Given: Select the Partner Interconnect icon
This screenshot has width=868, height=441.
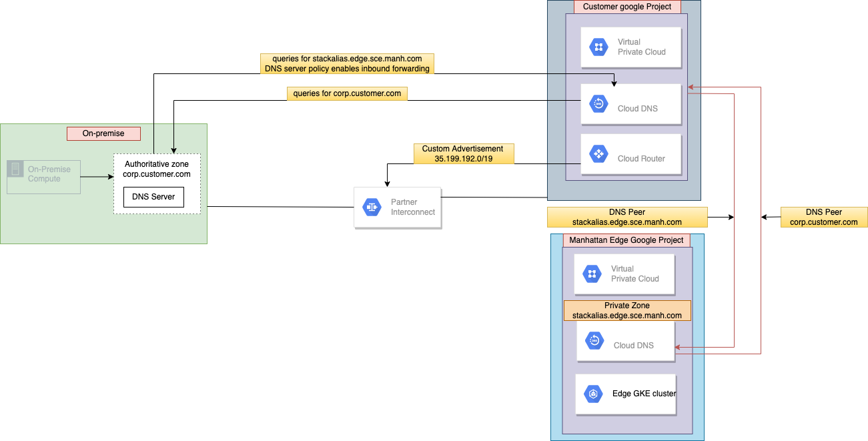Looking at the screenshot, I should tap(372, 207).
